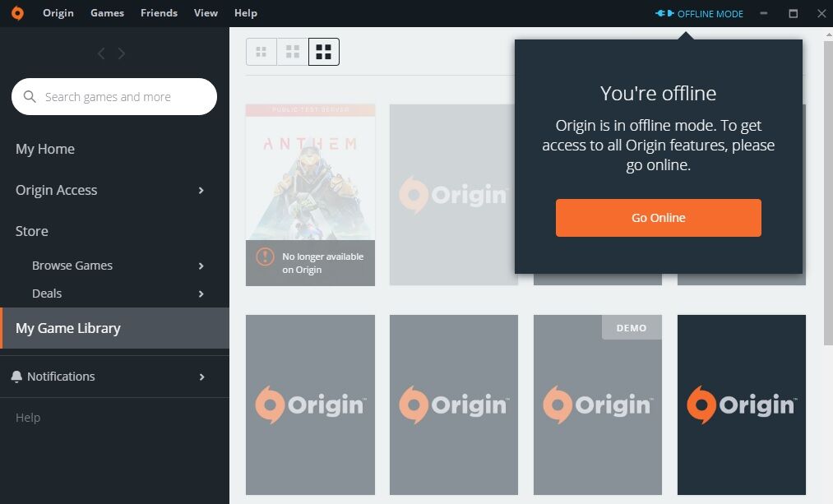Select the Origin tile right of Anthem

pyautogui.click(x=452, y=195)
